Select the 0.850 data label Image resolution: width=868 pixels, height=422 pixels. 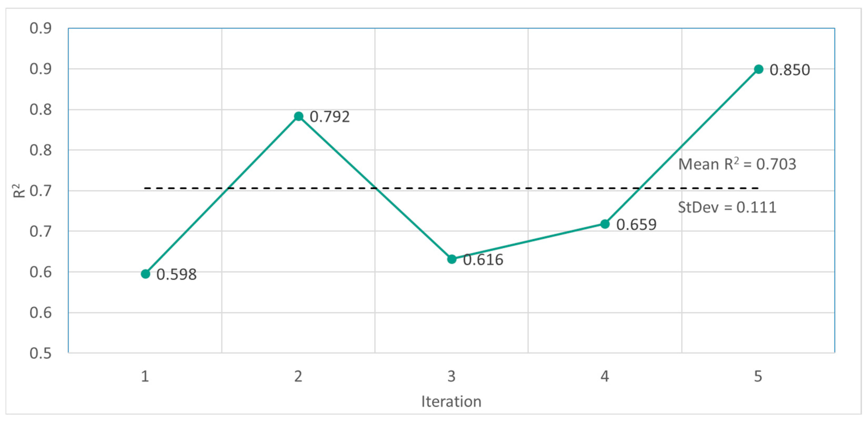[789, 70]
